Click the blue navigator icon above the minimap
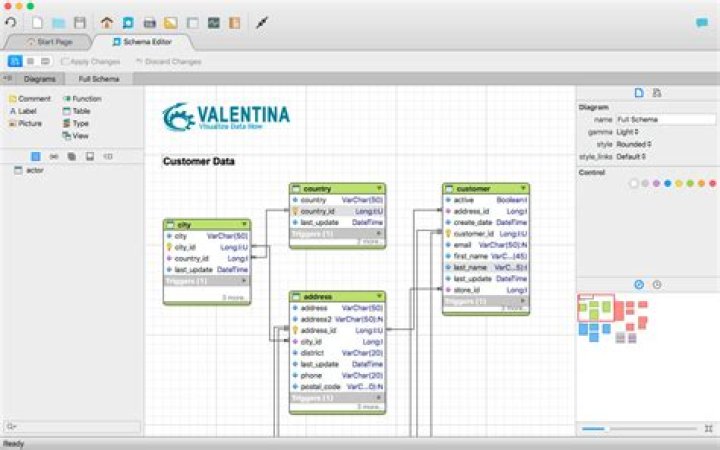Screen dimensions: 720x450 [639, 285]
